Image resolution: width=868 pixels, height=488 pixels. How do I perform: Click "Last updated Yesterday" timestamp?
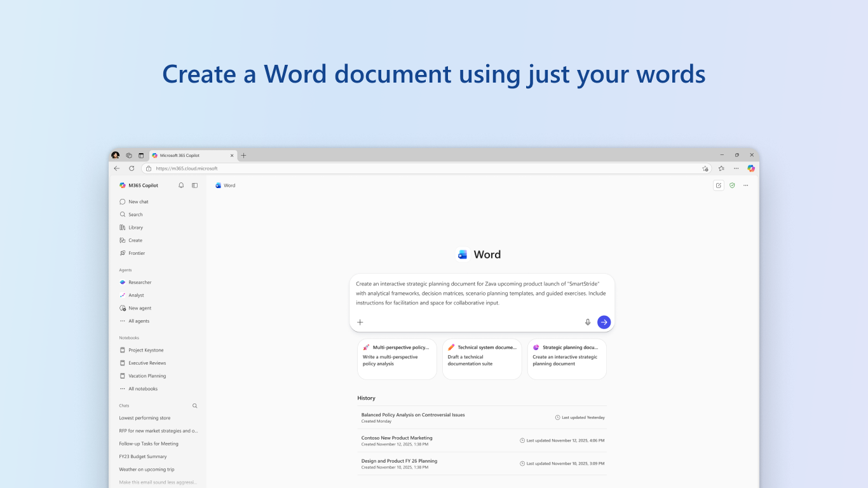coord(580,417)
